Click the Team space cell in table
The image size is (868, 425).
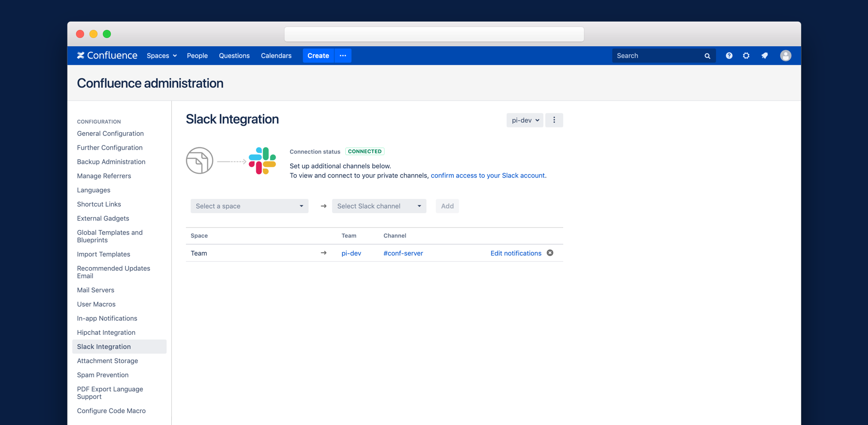pos(199,253)
